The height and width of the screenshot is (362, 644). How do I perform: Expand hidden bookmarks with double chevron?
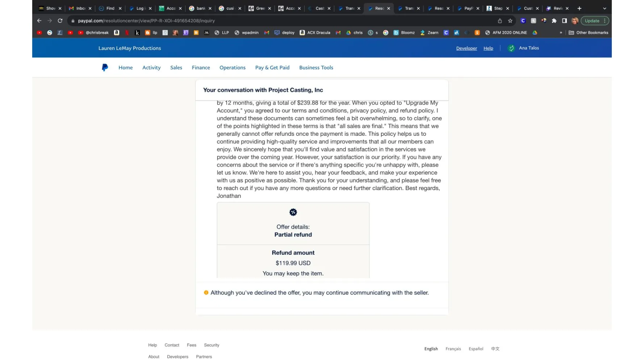point(561,33)
